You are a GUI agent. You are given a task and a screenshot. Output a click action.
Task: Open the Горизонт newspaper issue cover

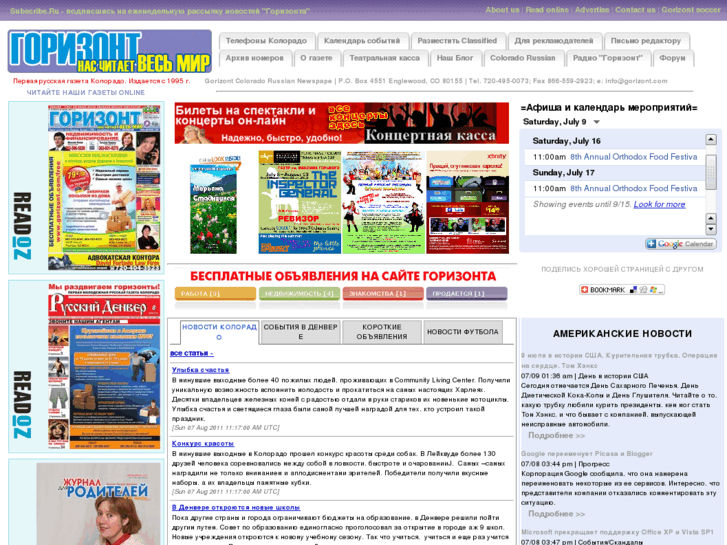(104, 187)
